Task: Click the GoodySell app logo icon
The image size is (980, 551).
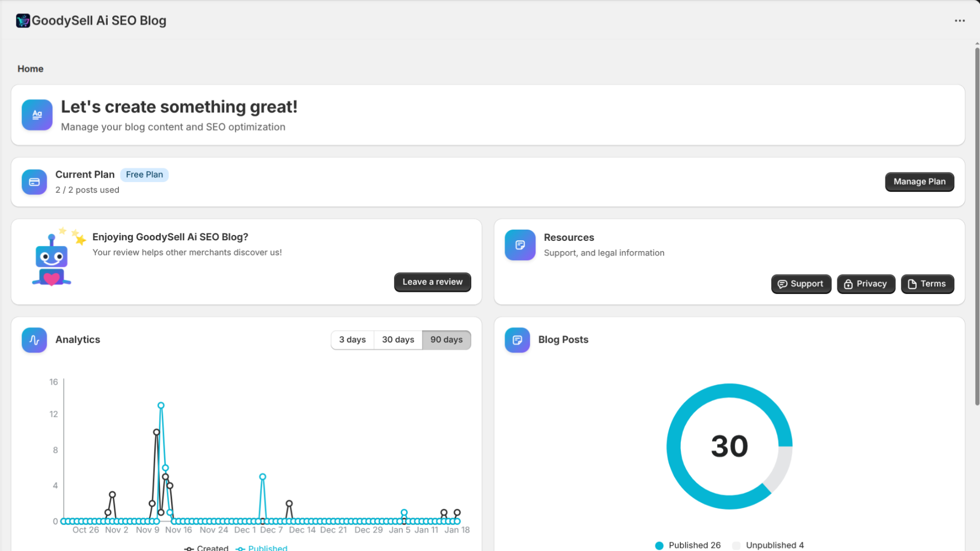Action: 22,20
